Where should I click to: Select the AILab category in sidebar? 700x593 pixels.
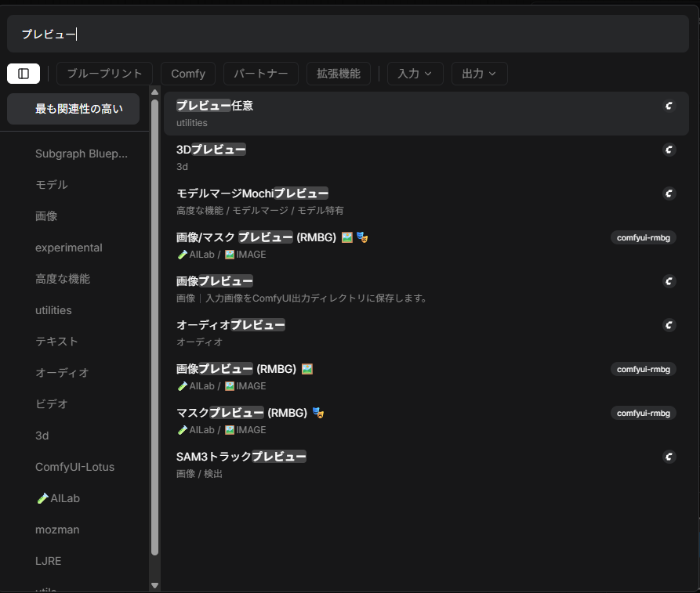click(x=73, y=498)
